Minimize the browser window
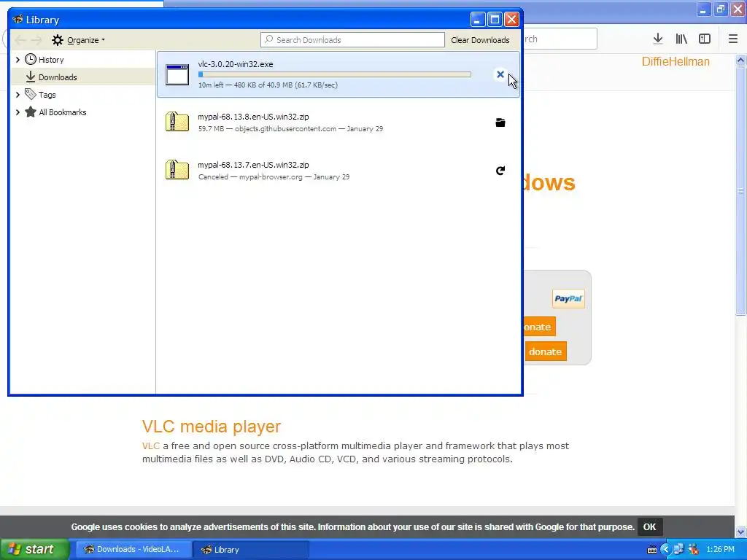 [703, 9]
